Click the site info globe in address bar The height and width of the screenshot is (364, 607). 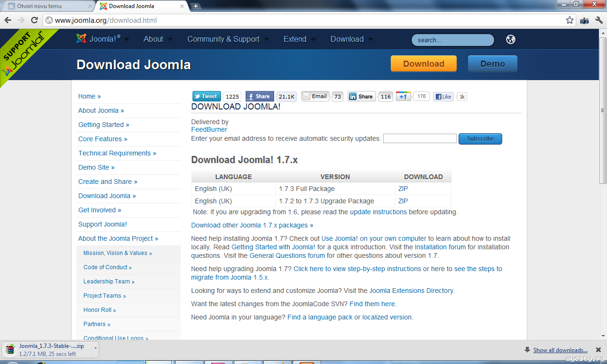tap(49, 20)
